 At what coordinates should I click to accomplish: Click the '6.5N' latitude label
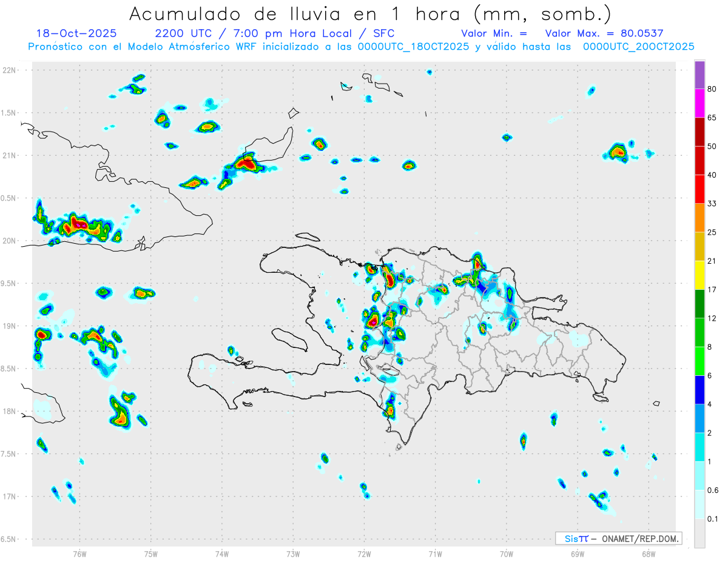[8, 539]
